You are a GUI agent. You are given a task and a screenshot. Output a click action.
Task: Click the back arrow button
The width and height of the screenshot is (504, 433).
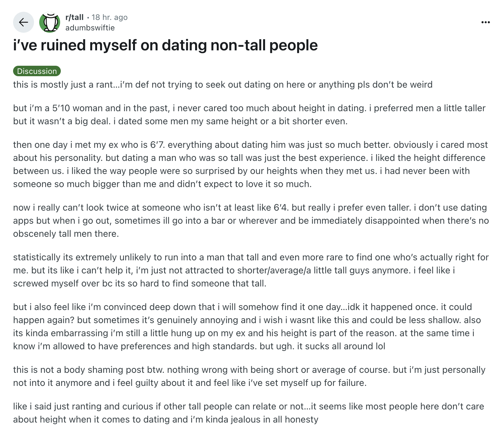(x=23, y=22)
